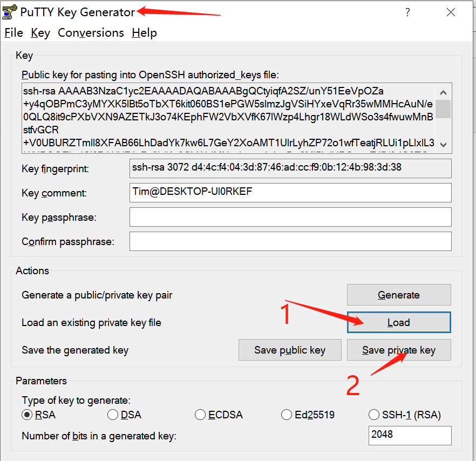
Task: Click Save private key button
Action: pyautogui.click(x=398, y=350)
